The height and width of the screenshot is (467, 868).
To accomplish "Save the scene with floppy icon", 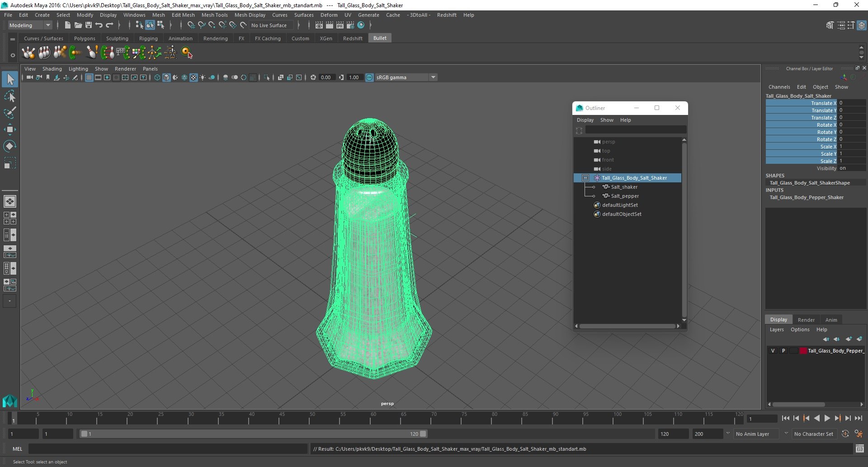I will [x=89, y=25].
